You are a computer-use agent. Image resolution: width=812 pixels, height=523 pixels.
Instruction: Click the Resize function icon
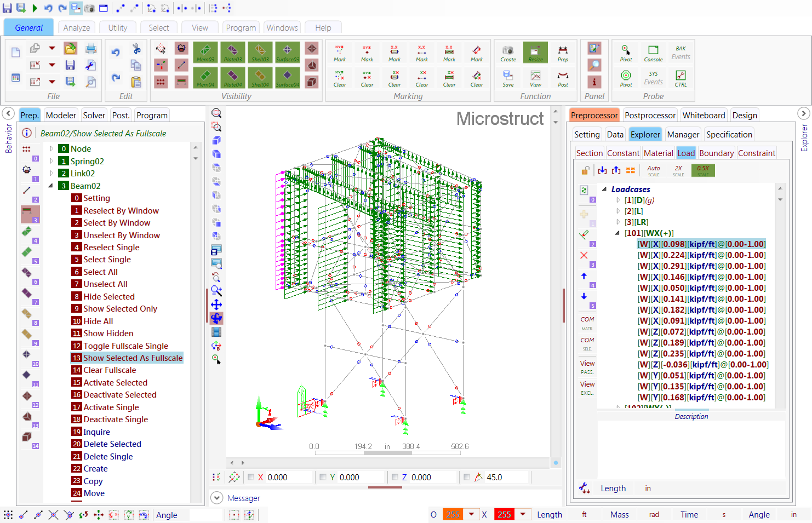point(535,53)
